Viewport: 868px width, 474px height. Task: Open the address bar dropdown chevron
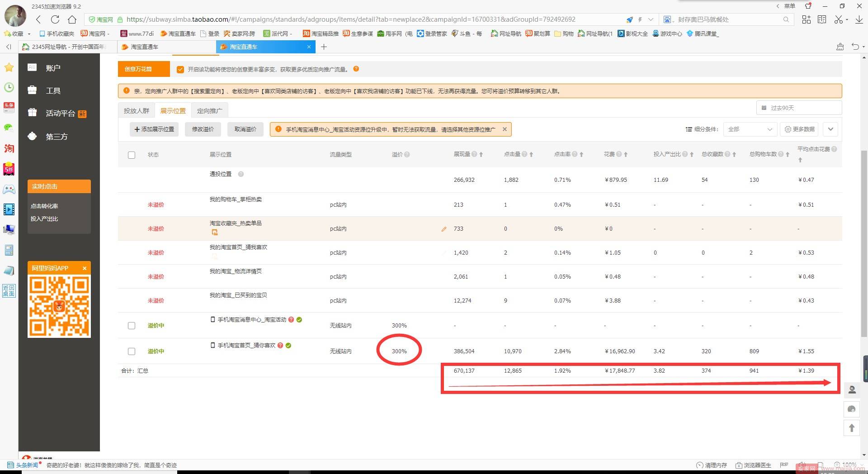(651, 19)
